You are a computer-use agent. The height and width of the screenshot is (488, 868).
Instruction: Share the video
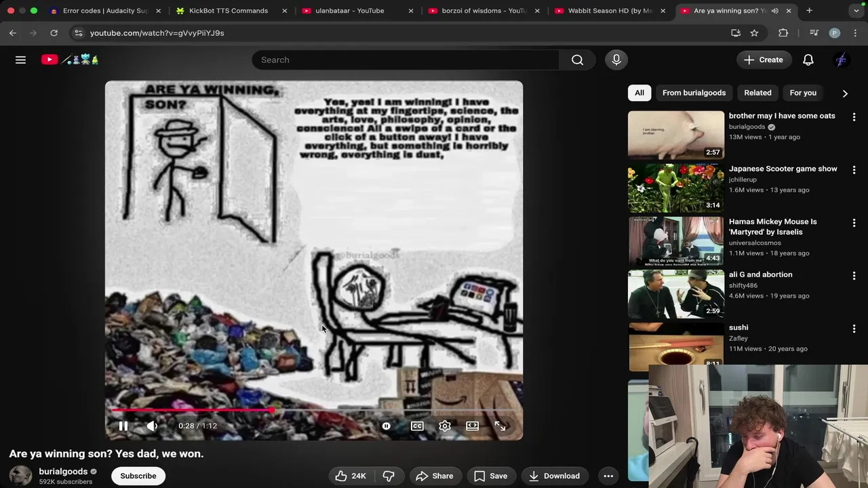(x=434, y=476)
